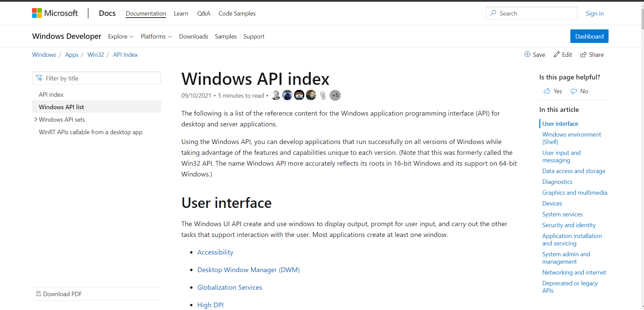This screenshot has height=310, width=644.
Task: Click the Edit pencil icon
Action: [557, 54]
